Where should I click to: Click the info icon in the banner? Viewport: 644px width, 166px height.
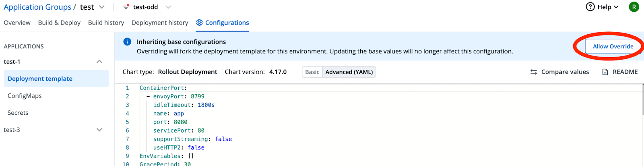[x=127, y=41]
